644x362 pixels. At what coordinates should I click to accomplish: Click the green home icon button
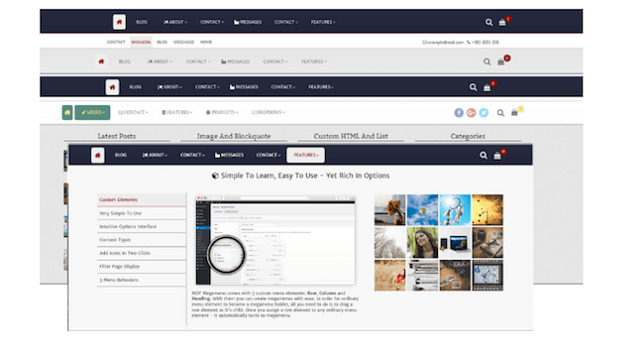click(x=67, y=112)
